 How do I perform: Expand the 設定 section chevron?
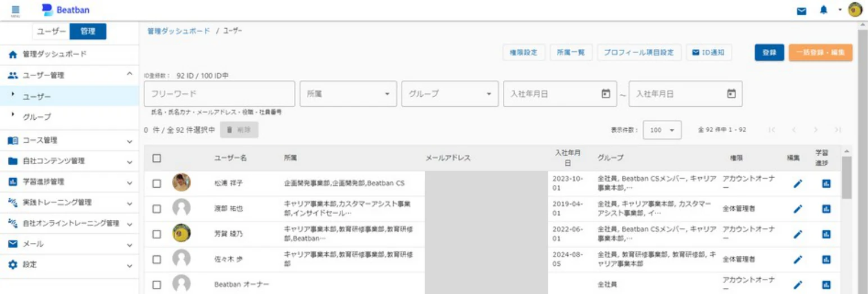[130, 265]
